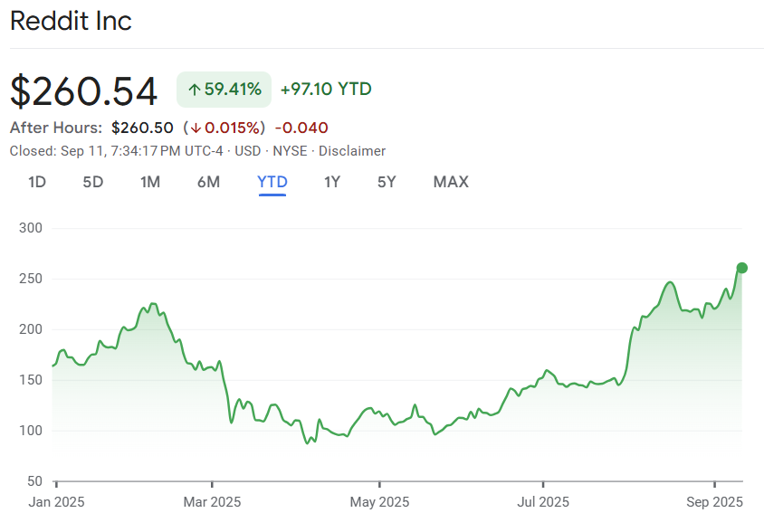Image resolution: width=764 pixels, height=532 pixels.
Task: Open the Disclaimer link
Action: point(352,151)
